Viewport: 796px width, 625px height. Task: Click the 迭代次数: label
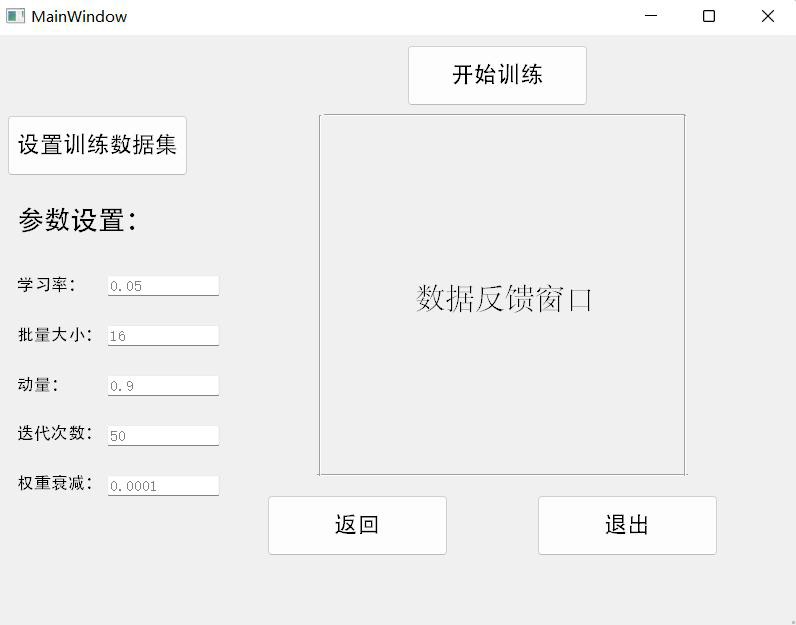[55, 433]
